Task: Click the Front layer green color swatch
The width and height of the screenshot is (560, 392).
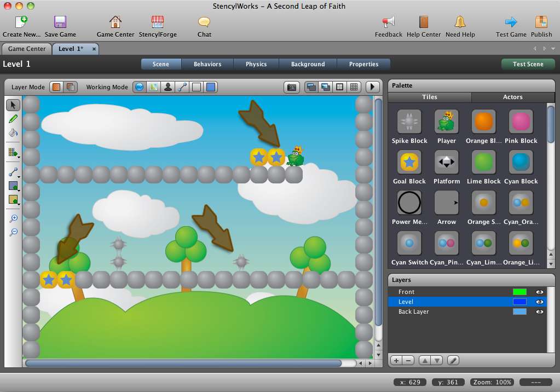Action: click(519, 292)
